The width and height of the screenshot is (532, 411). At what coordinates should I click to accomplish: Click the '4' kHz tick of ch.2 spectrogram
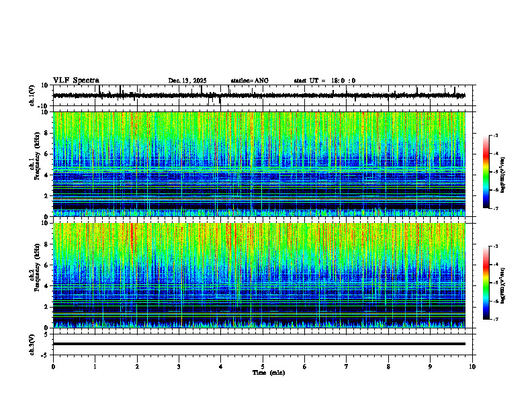[47, 286]
